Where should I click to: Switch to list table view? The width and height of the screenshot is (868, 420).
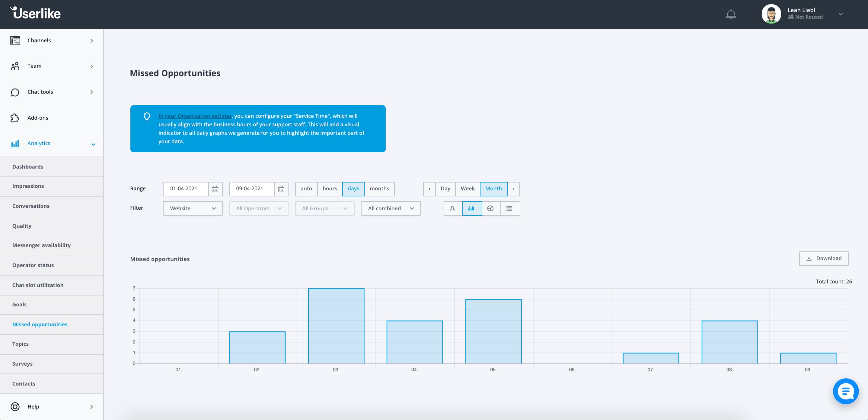click(x=509, y=208)
